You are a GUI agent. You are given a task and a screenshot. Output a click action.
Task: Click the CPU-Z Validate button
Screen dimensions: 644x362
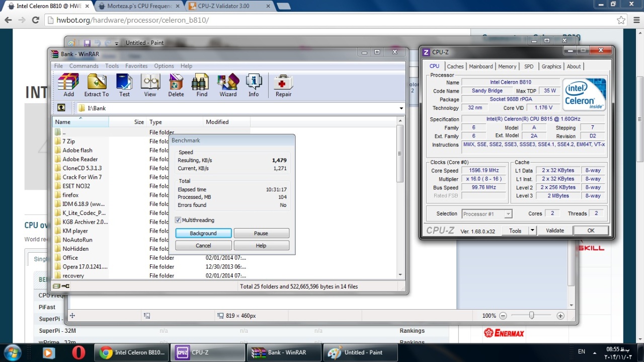pos(555,231)
